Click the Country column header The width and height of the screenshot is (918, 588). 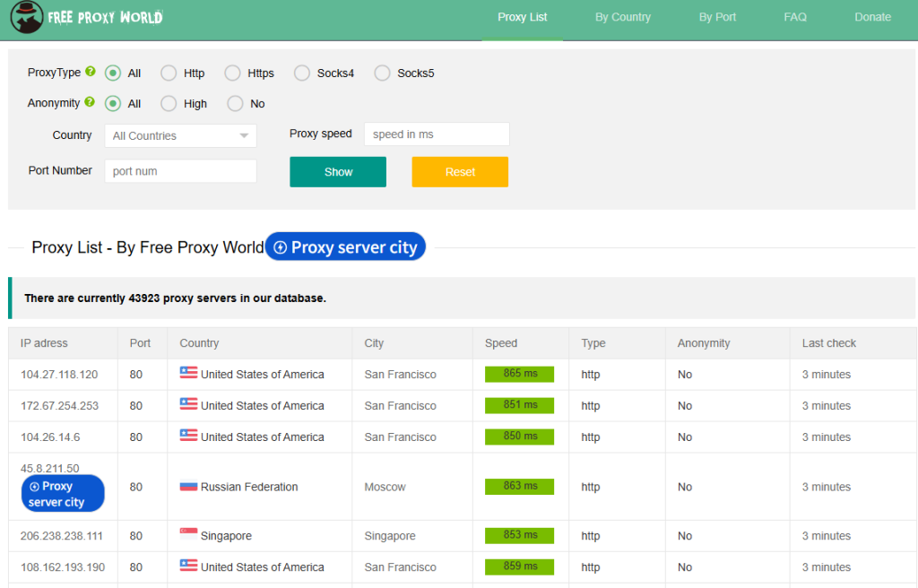[199, 343]
